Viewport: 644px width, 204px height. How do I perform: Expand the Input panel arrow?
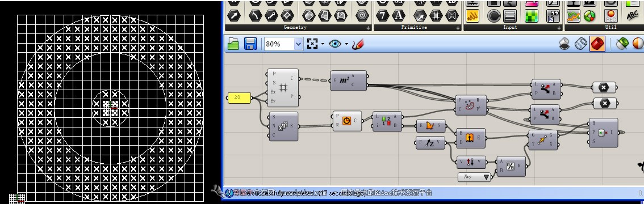click(x=559, y=28)
